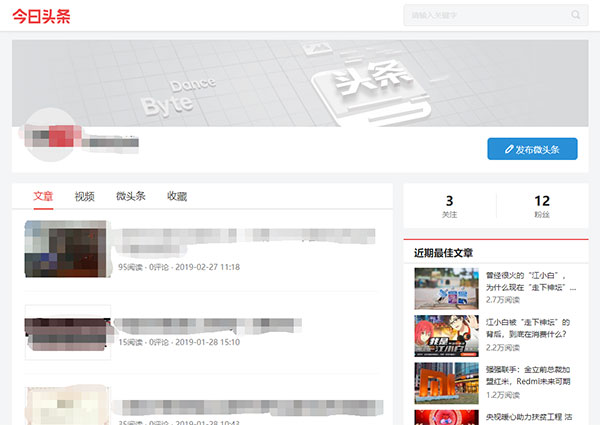The height and width of the screenshot is (425, 600).
Task: Open thumbnail of article dated 2019-02-27
Action: click(66, 250)
